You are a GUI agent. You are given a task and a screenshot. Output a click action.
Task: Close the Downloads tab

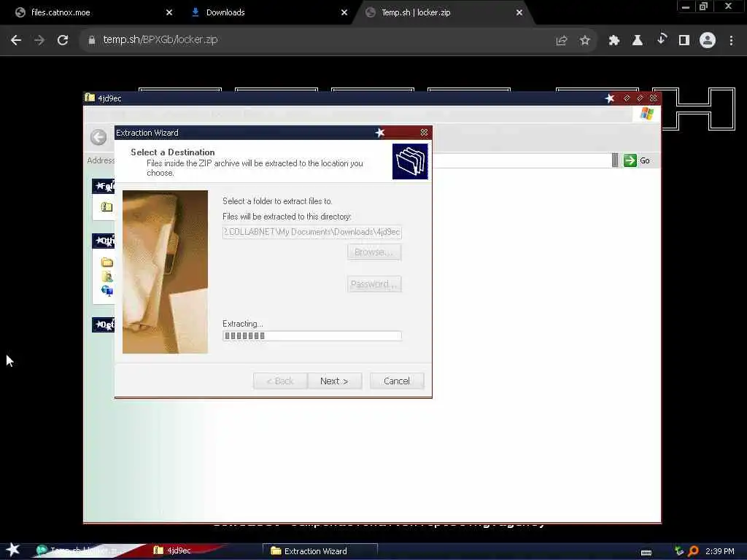pos(344,13)
